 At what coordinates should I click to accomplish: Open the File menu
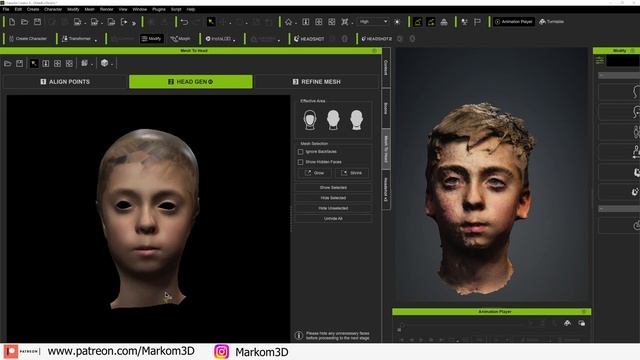pos(6,9)
